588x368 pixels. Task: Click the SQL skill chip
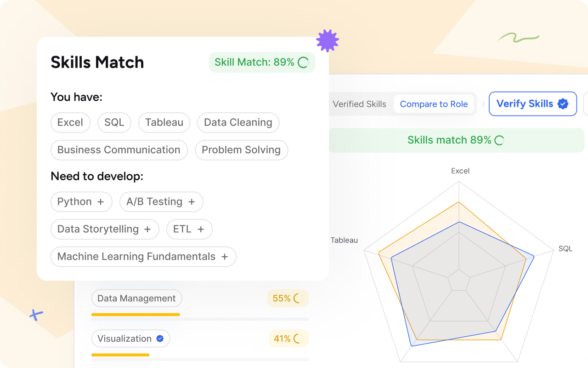pos(114,122)
